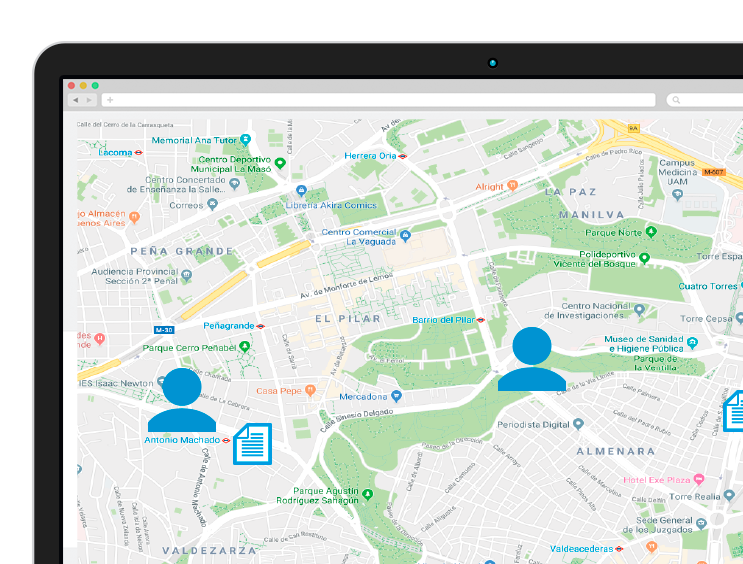743x564 pixels.
Task: Click the PEÑA GRANDE district label
Action: tap(182, 251)
